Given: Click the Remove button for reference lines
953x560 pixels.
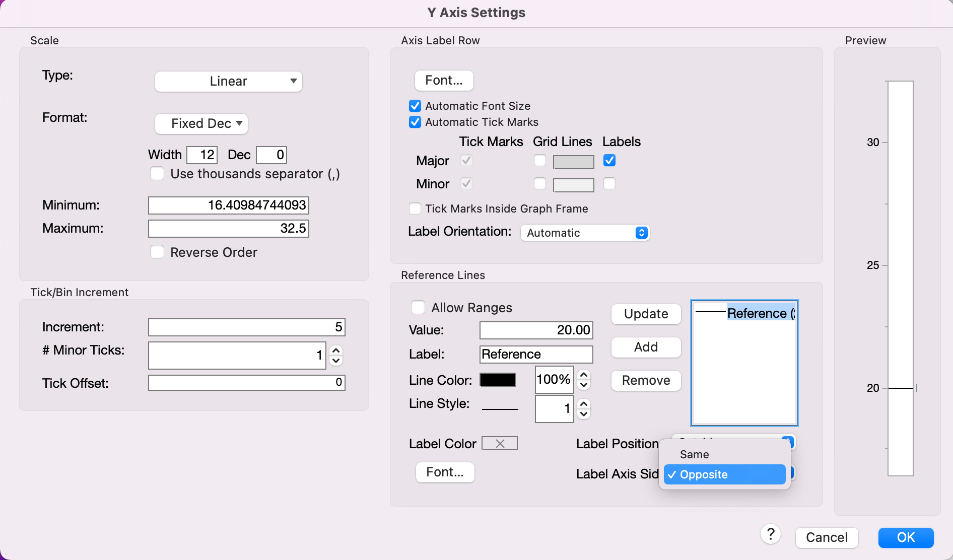Looking at the screenshot, I should pos(646,381).
